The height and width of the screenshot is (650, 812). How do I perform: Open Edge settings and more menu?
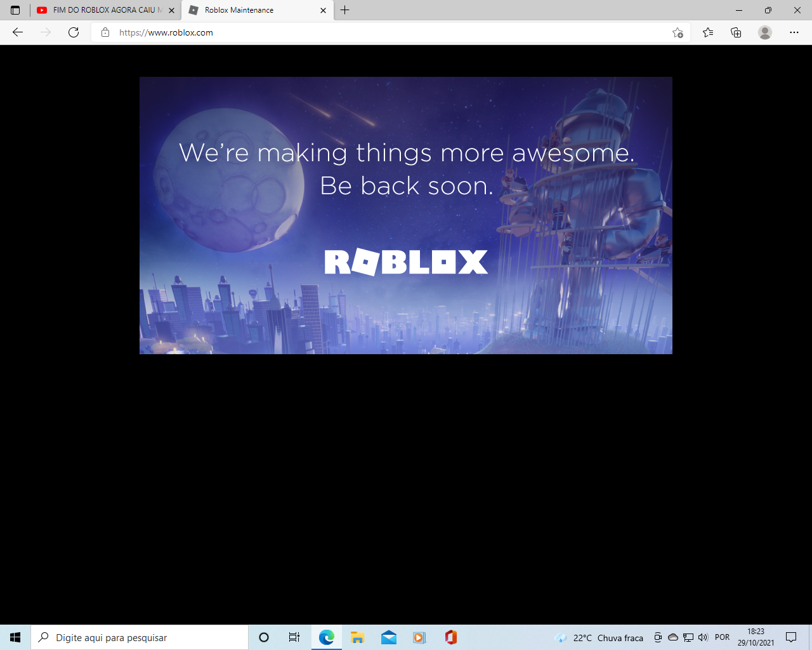pyautogui.click(x=794, y=32)
